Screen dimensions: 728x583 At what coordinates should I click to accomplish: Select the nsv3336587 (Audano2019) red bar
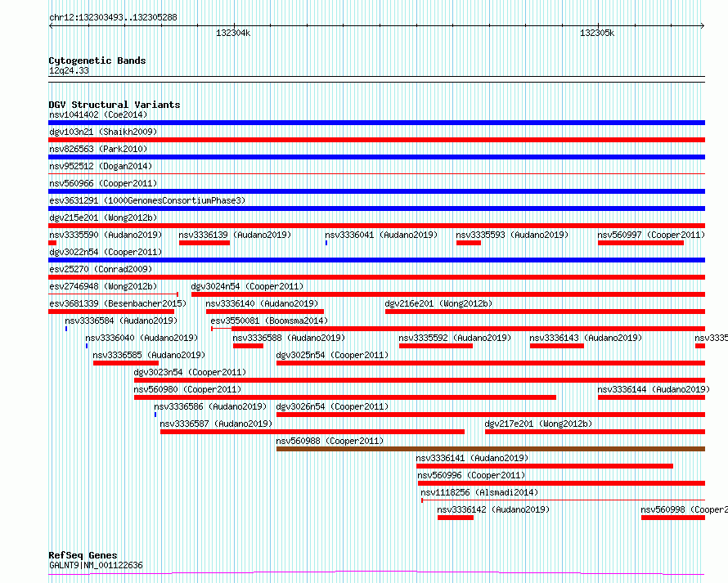(x=312, y=432)
